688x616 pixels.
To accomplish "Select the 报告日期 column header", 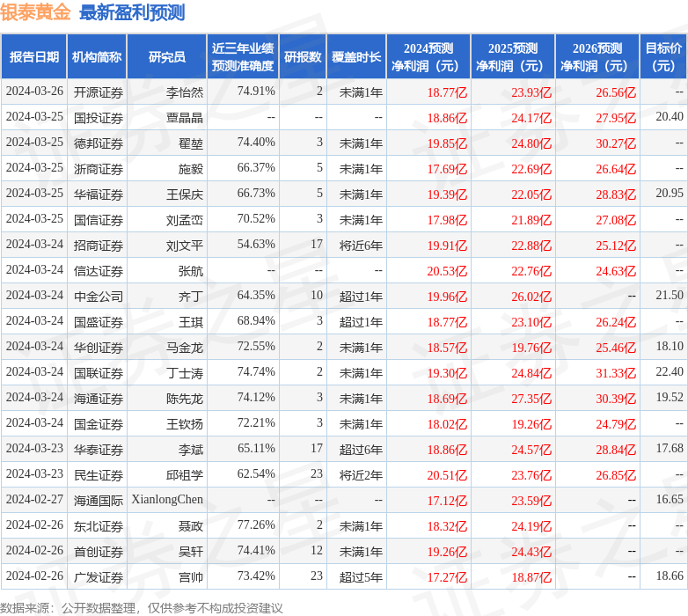I will click(x=33, y=56).
